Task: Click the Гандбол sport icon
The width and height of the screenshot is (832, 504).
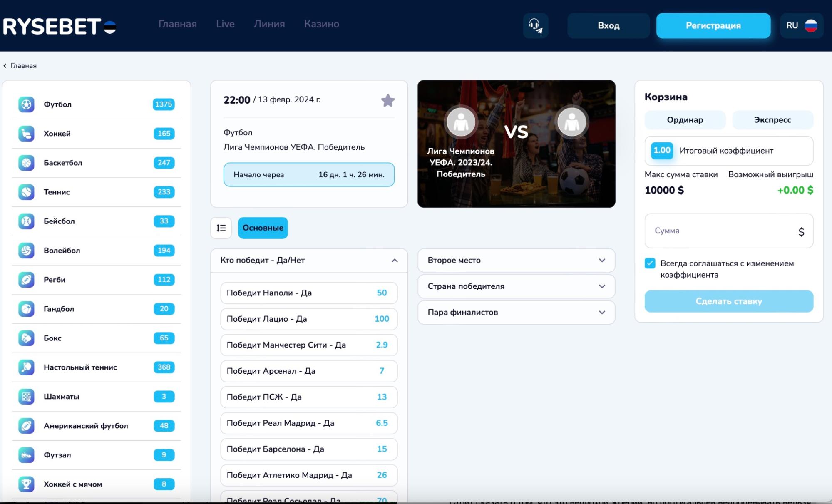Action: coord(26,309)
